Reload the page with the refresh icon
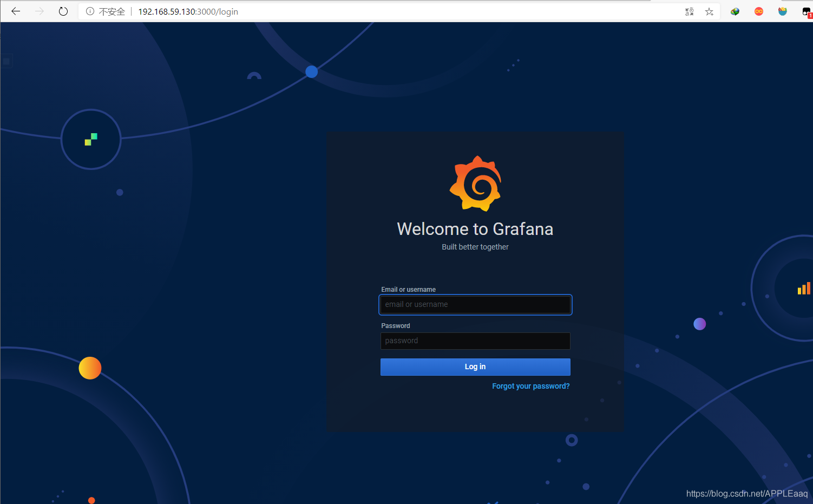This screenshot has height=504, width=813. click(63, 11)
